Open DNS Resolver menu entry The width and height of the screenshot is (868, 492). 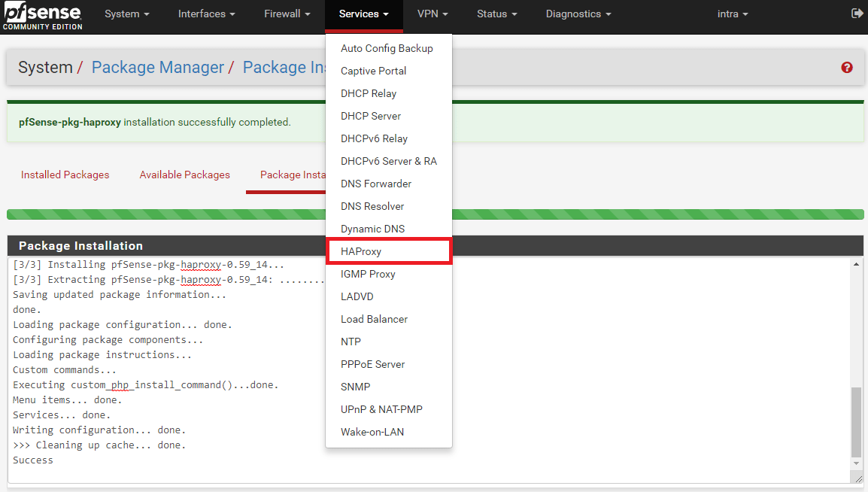tap(372, 206)
